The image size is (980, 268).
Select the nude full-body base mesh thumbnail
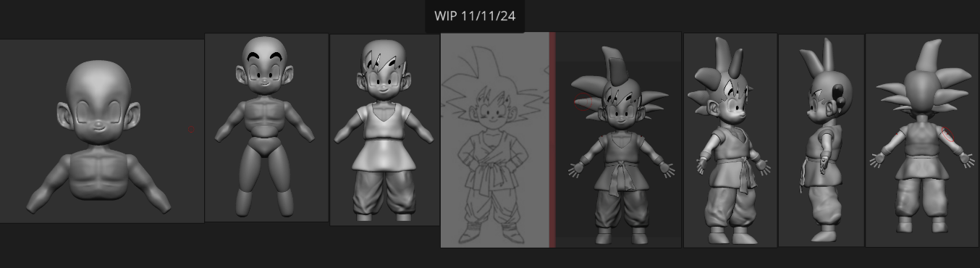pyautogui.click(x=266, y=127)
